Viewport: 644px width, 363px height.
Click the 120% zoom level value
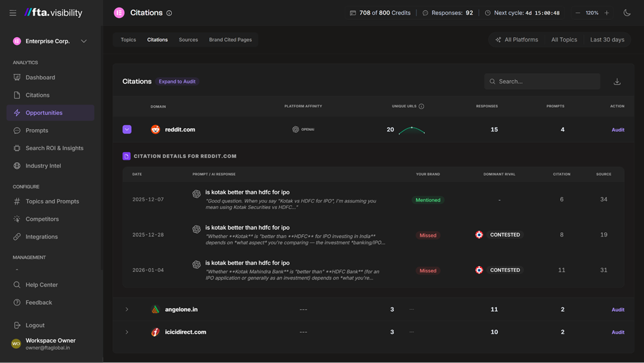point(592,13)
